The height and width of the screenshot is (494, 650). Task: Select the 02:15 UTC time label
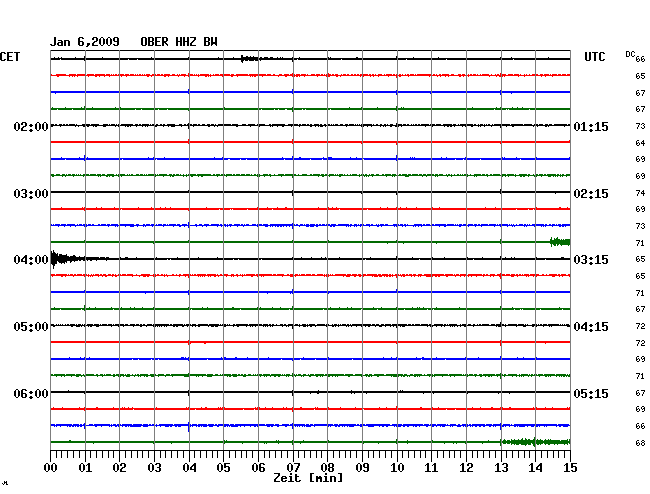591,194
